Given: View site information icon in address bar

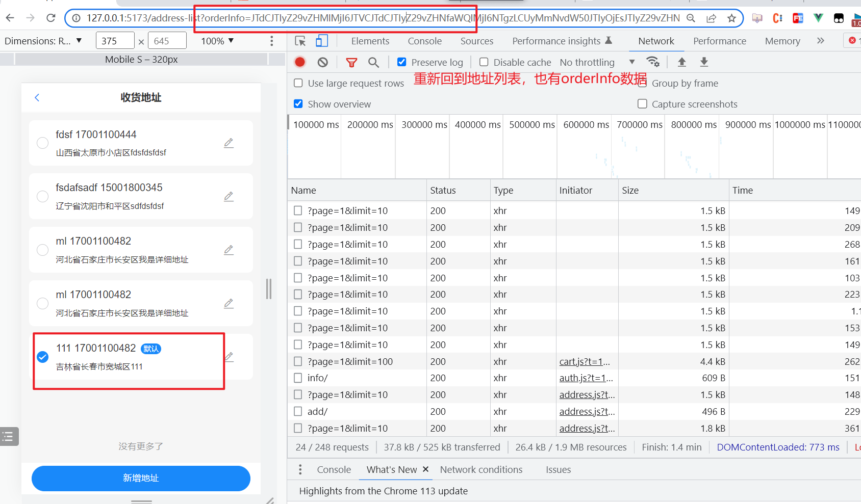Looking at the screenshot, I should tap(76, 18).
